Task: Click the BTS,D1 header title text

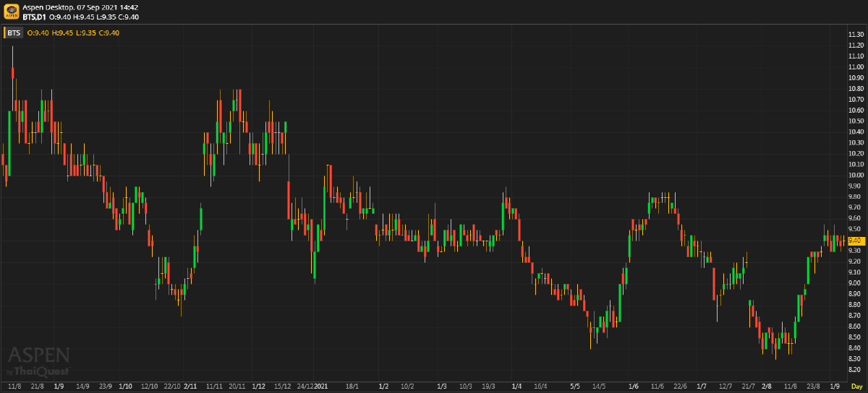Action: click(x=33, y=17)
